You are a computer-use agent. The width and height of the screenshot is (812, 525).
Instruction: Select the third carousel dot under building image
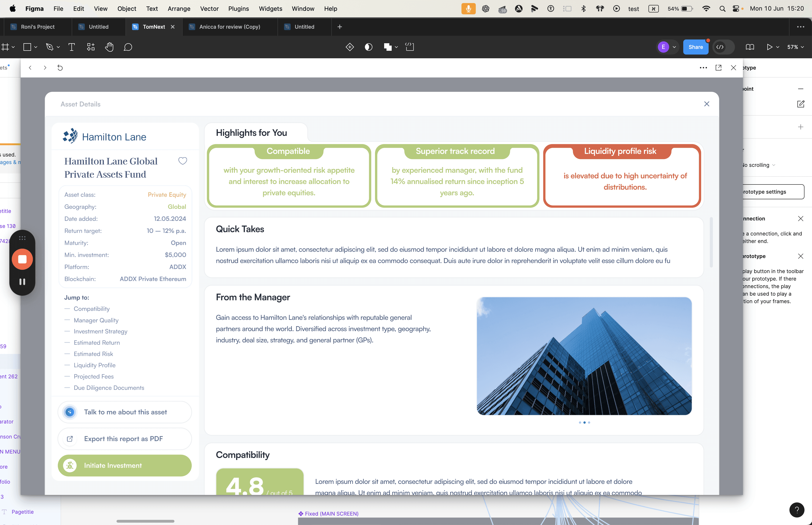(589, 422)
